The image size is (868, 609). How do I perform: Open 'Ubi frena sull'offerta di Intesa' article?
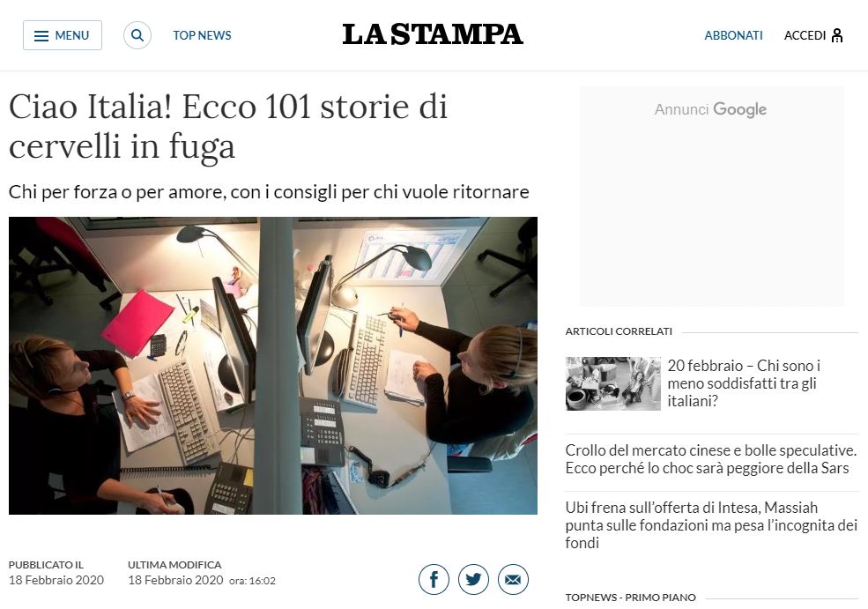711,525
